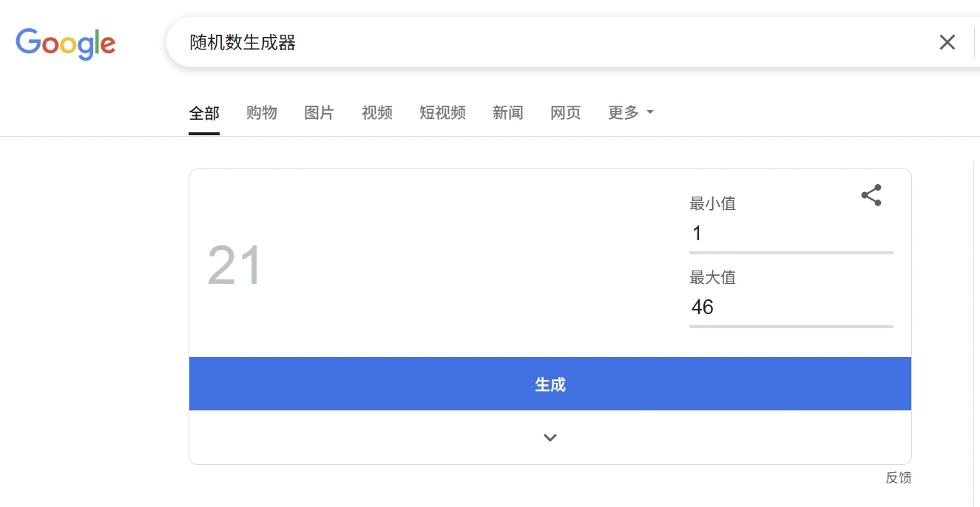Select the 全部 tab
This screenshot has width=980, height=507.
coord(204,113)
